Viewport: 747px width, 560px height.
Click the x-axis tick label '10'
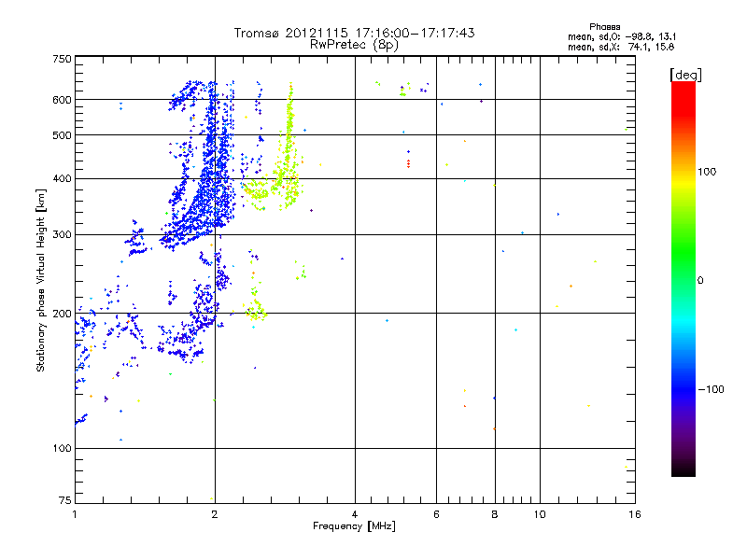tap(540, 514)
